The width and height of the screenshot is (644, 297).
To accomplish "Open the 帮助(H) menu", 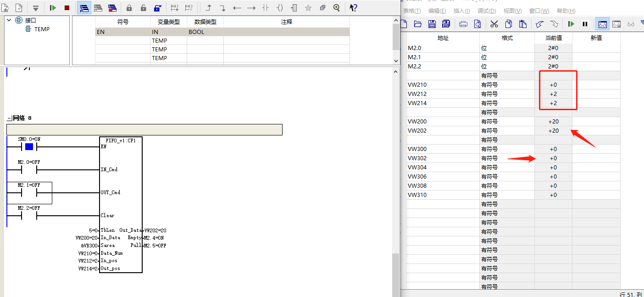I will click(566, 11).
